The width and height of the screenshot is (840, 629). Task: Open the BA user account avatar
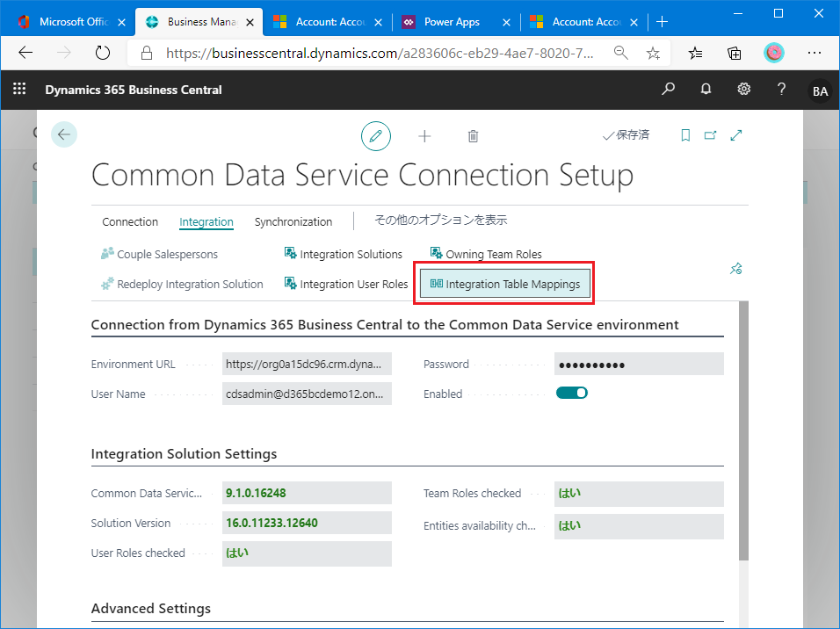tap(820, 91)
